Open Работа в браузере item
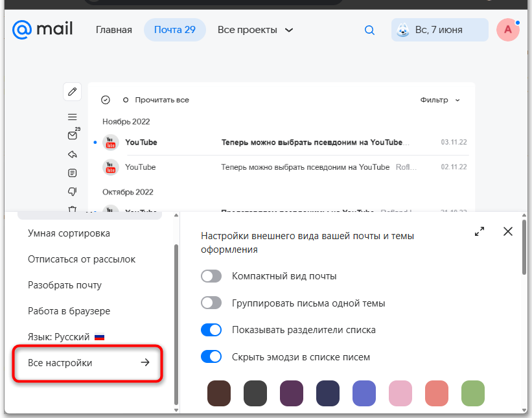This screenshot has width=532, height=418. [69, 311]
